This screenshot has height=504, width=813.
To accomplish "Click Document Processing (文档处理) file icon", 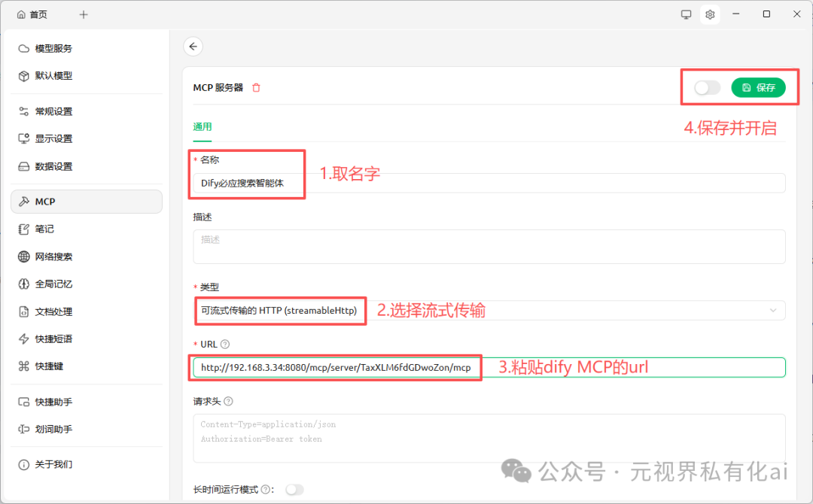I will point(24,311).
